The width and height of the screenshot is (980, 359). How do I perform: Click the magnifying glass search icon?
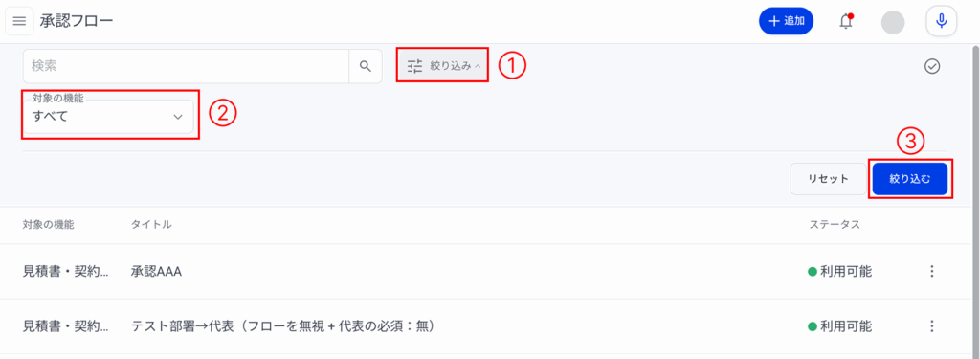pyautogui.click(x=366, y=66)
